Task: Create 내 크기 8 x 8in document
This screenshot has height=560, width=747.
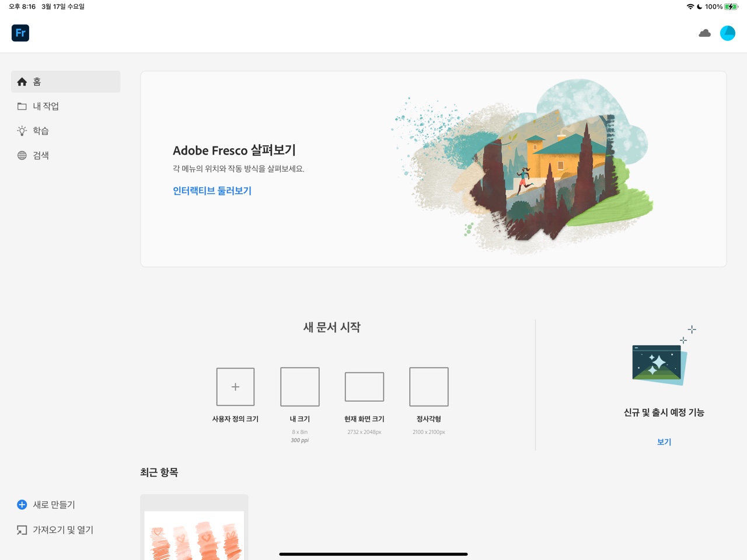Action: (300, 387)
